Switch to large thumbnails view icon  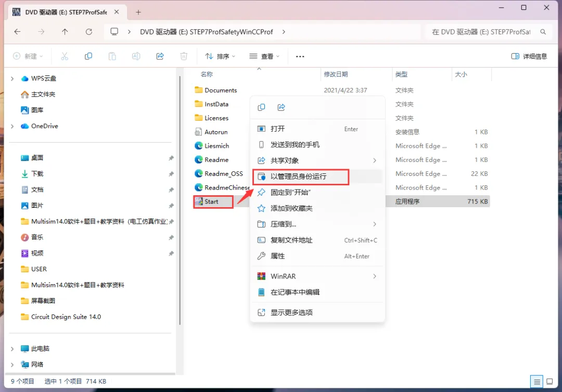[550, 382]
